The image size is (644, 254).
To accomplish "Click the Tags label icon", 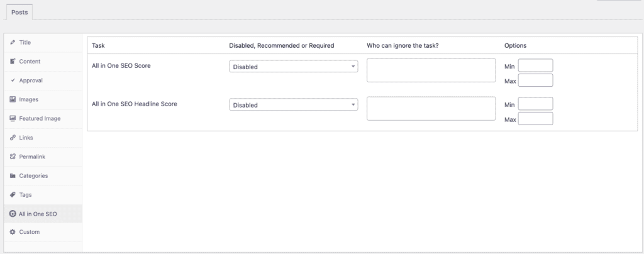I will pyautogui.click(x=13, y=194).
